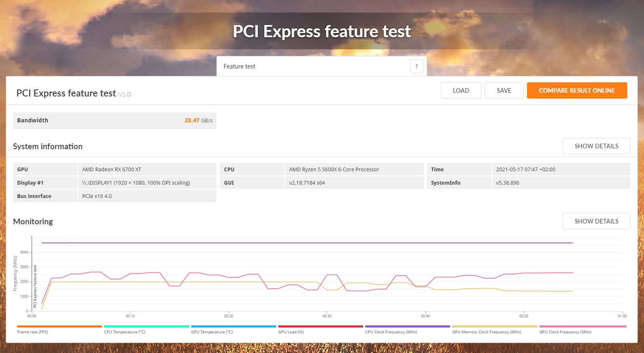
Task: Click the SAVE button
Action: pyautogui.click(x=504, y=90)
